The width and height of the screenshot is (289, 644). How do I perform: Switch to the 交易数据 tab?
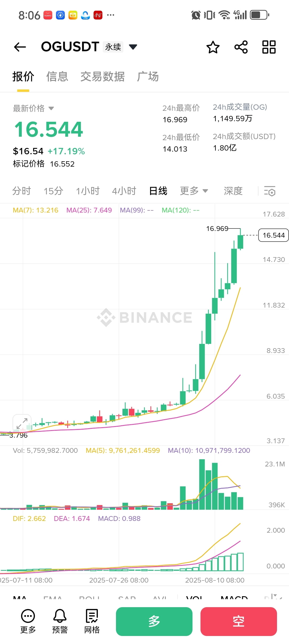tap(103, 77)
